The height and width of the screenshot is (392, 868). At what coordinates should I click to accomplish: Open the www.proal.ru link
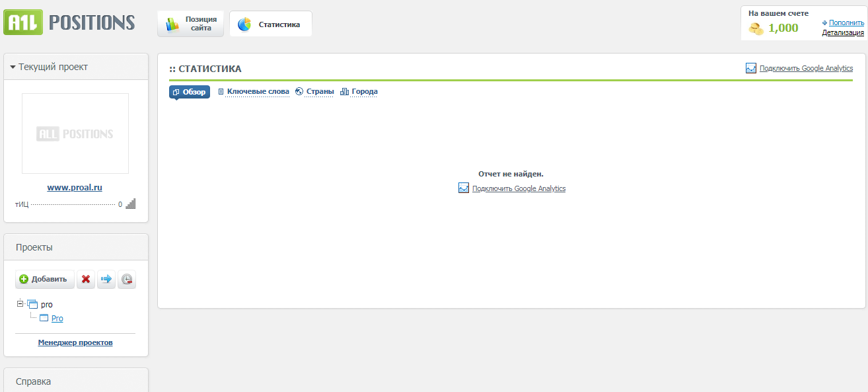coord(75,188)
